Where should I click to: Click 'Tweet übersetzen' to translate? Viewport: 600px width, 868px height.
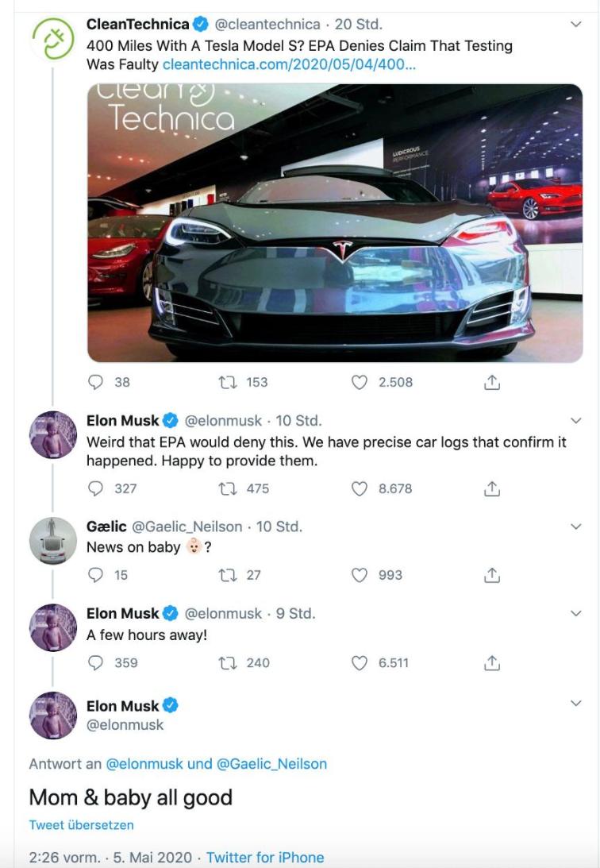(81, 824)
